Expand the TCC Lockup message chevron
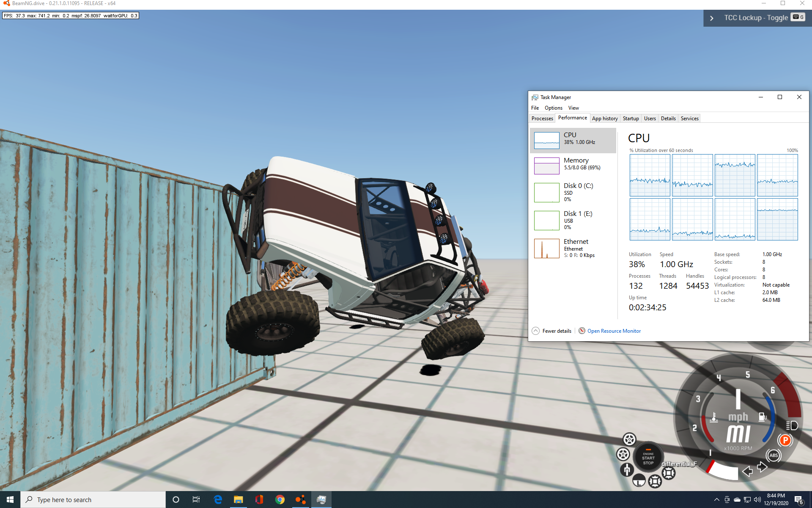Screen dimensions: 812x508 (712, 18)
